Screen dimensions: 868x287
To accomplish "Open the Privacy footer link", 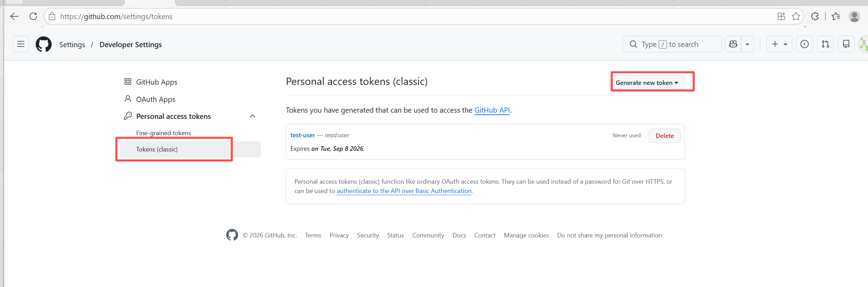I will (339, 235).
